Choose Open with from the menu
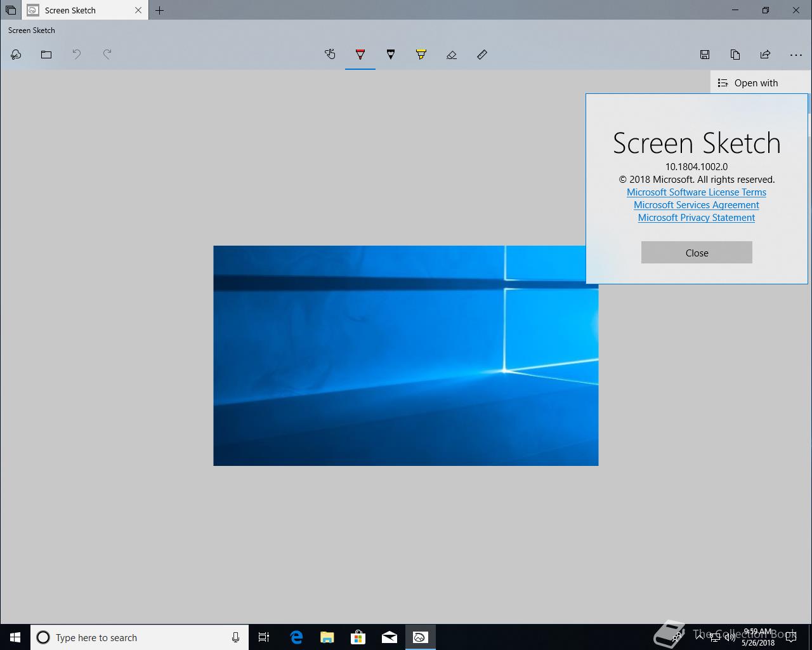 [x=761, y=83]
